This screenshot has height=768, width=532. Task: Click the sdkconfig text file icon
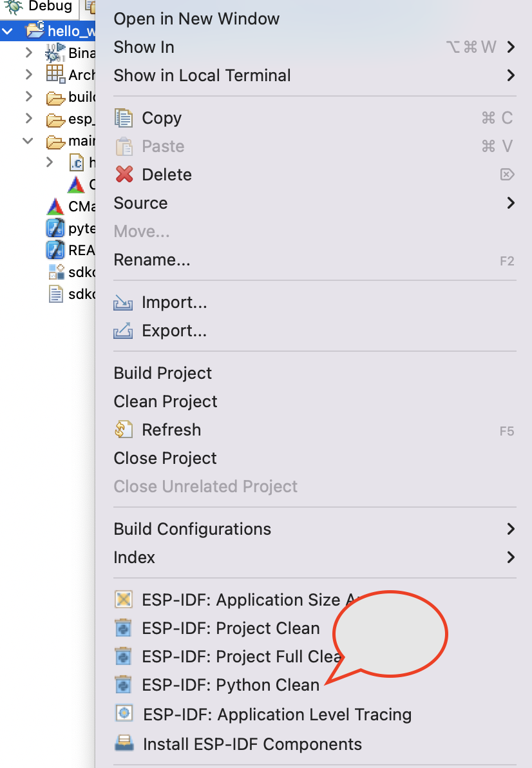[x=56, y=294]
